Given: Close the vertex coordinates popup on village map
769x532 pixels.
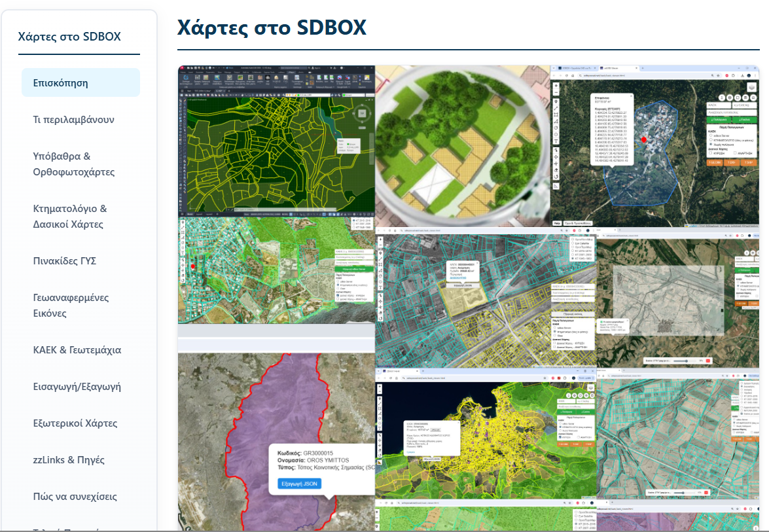Looking at the screenshot, I should [x=630, y=96].
